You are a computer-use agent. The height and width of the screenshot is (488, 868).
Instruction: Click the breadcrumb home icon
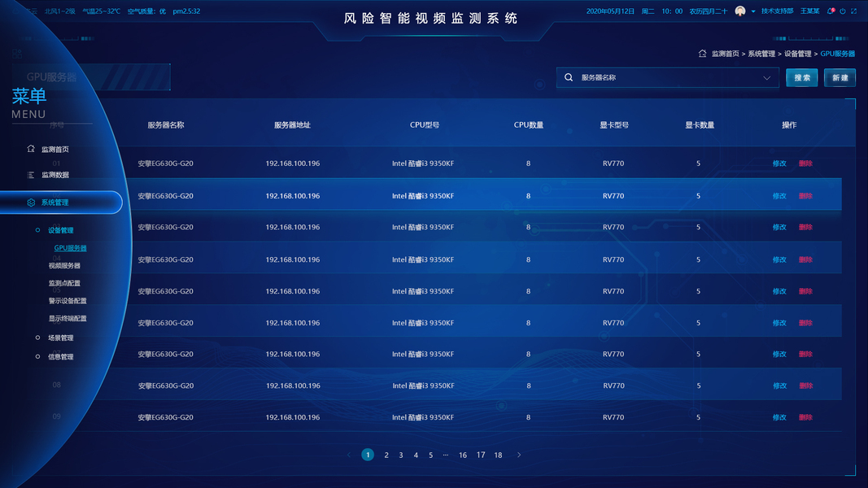coord(703,53)
